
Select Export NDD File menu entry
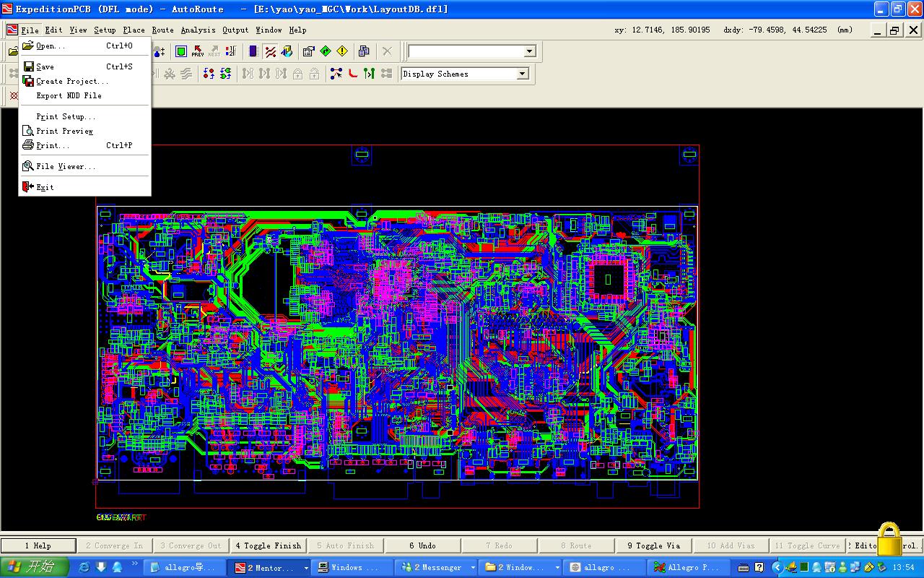coord(69,95)
